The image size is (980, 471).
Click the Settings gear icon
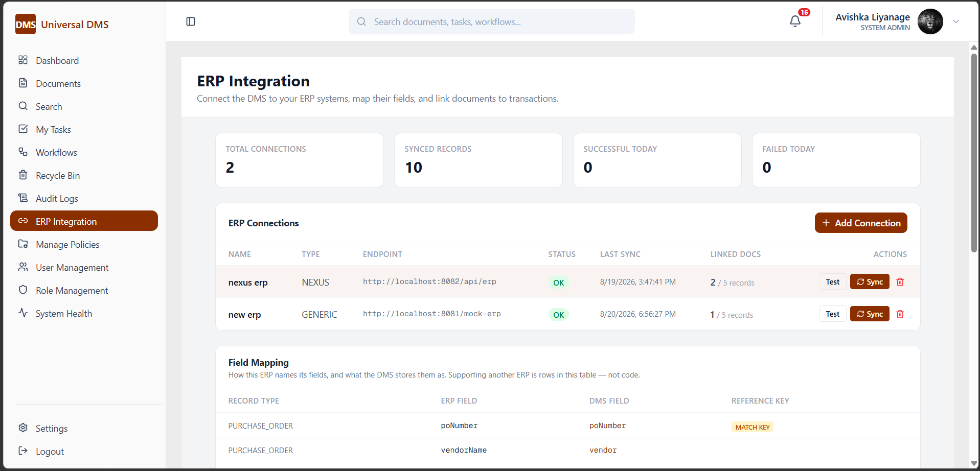click(23, 428)
